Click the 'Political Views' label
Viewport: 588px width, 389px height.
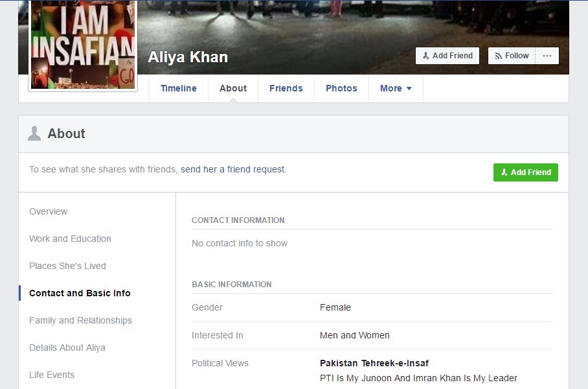pos(220,363)
